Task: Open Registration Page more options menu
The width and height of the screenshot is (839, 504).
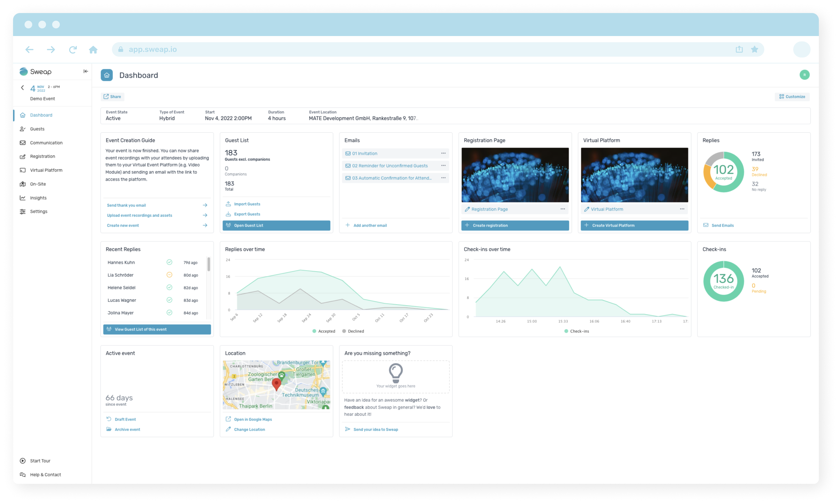Action: click(x=562, y=209)
